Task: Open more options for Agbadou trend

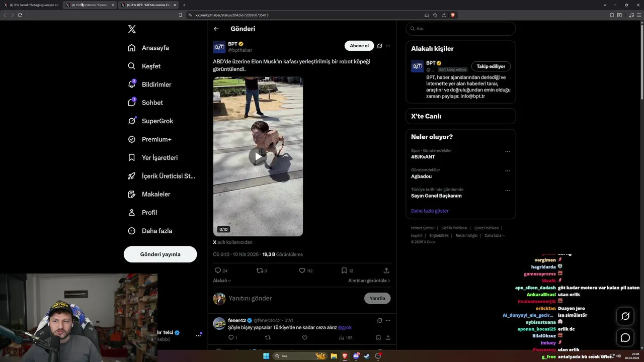Action: [508, 171]
